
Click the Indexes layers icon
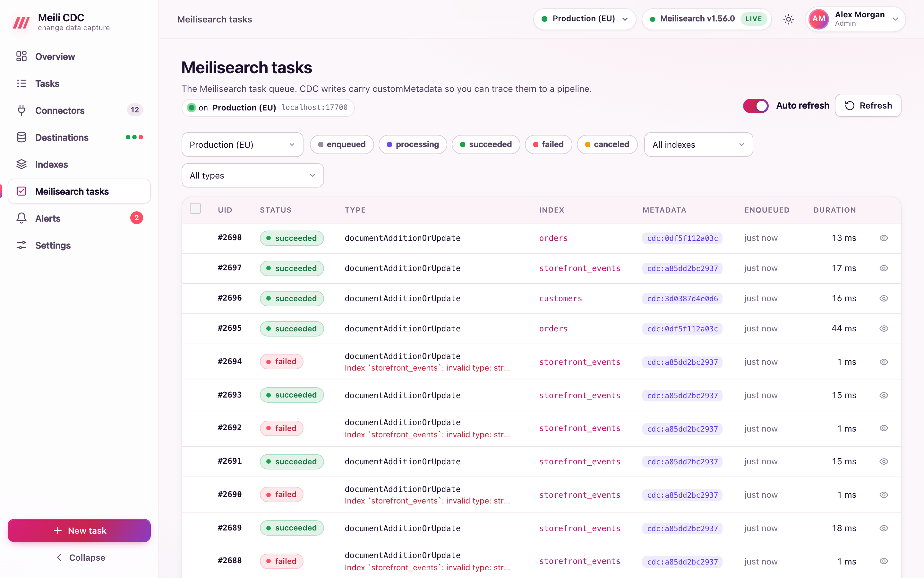(x=21, y=164)
